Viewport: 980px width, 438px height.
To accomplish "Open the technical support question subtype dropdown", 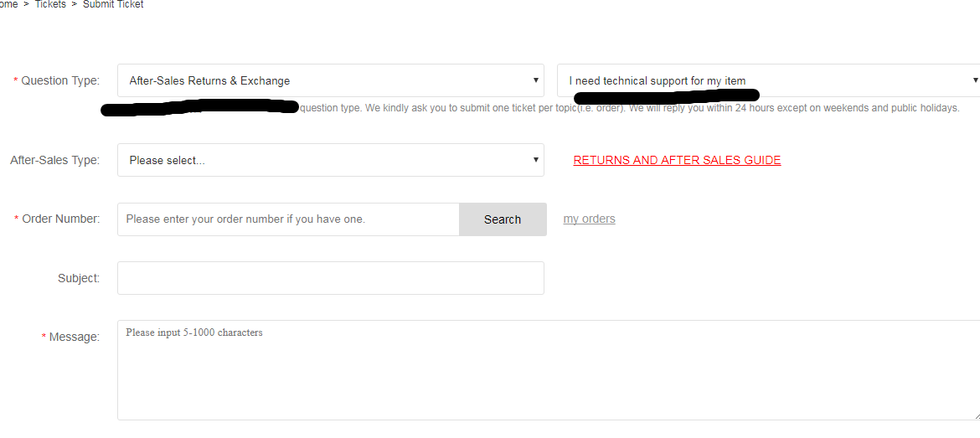I will tap(769, 80).
